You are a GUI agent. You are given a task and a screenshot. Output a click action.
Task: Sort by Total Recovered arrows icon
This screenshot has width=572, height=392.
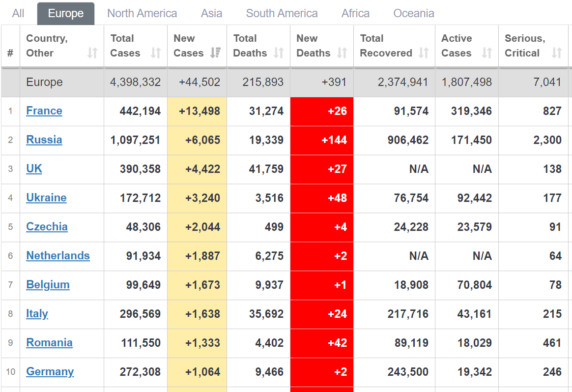click(424, 53)
